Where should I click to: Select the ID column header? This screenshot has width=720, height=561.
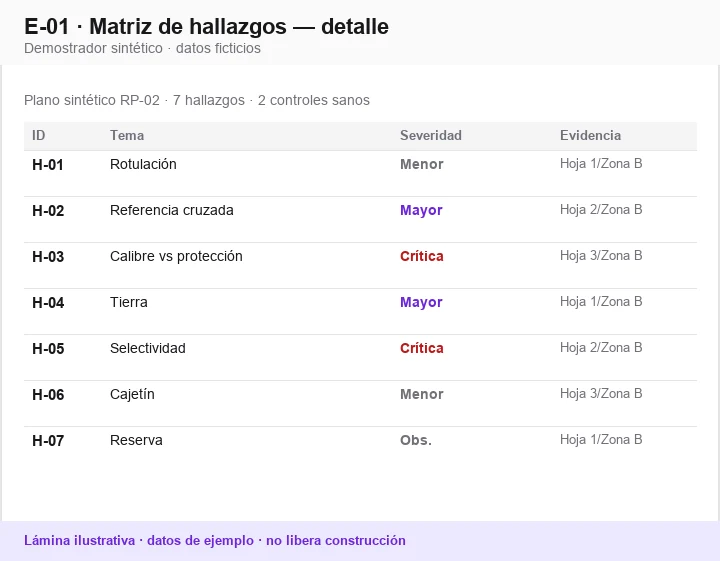tap(39, 135)
